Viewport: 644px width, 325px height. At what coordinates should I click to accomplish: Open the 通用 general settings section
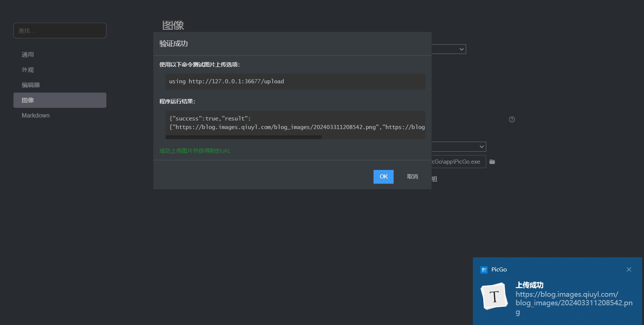60,55
